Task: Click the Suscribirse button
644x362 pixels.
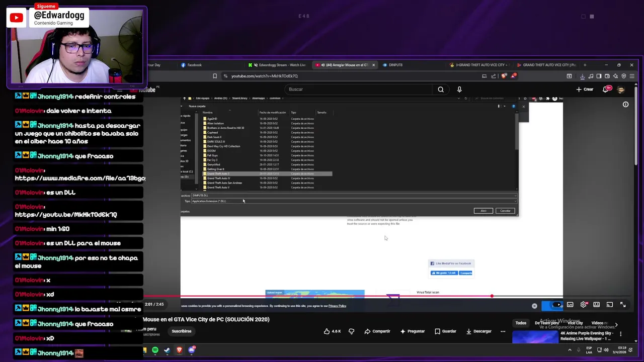Action: click(x=182, y=331)
